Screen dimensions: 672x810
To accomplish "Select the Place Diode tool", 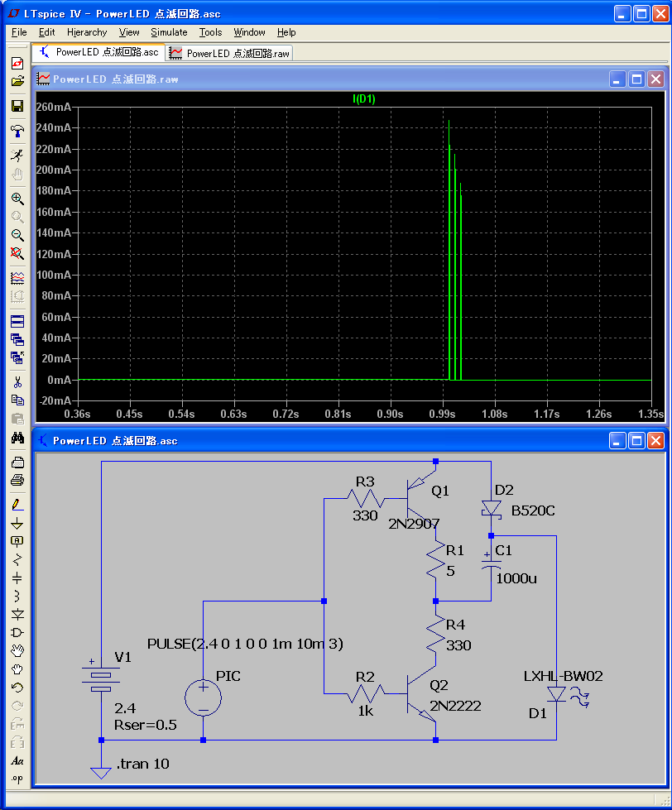I will [x=17, y=614].
